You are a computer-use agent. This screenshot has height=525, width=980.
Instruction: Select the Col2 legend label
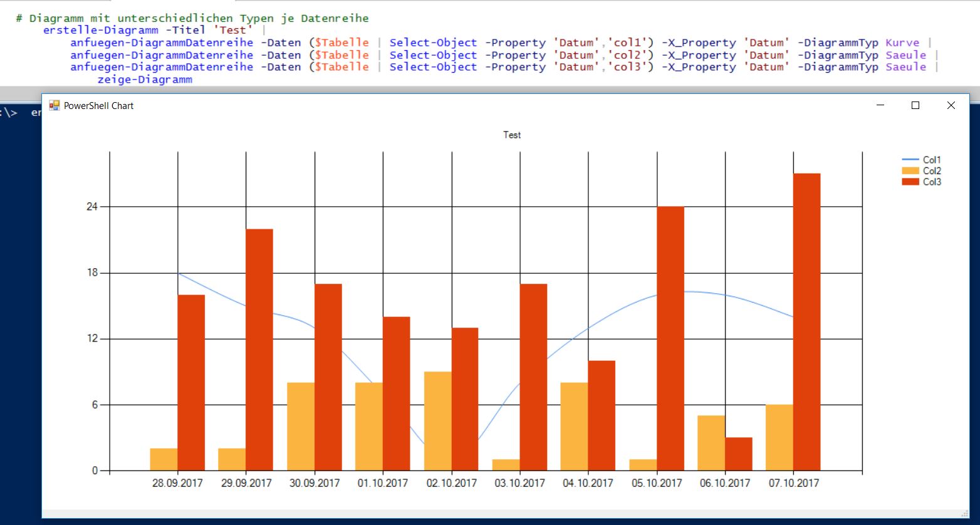click(932, 170)
